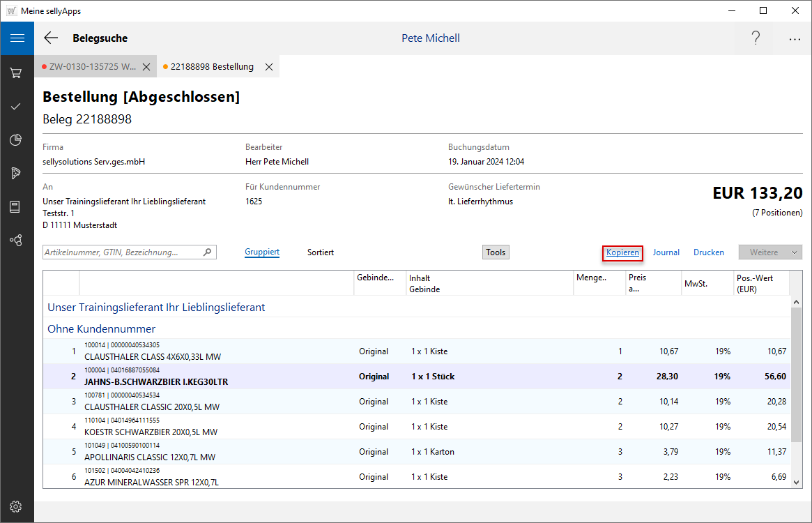
Task: Switch to the ZW-0130-135725 tab
Action: 91,67
